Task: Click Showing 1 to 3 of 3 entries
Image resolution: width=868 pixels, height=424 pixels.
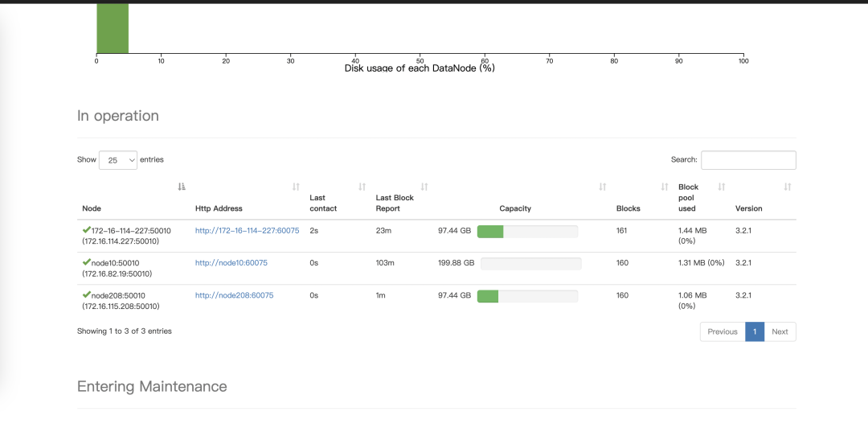Action: (125, 331)
